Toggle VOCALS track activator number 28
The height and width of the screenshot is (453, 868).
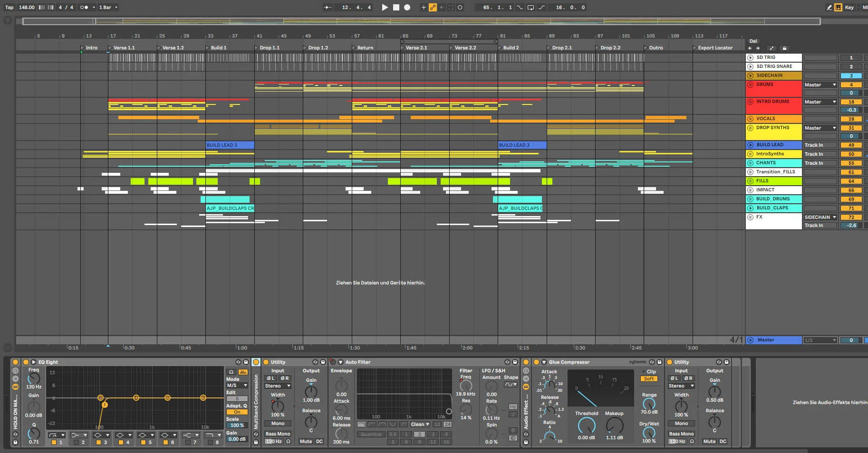point(851,119)
